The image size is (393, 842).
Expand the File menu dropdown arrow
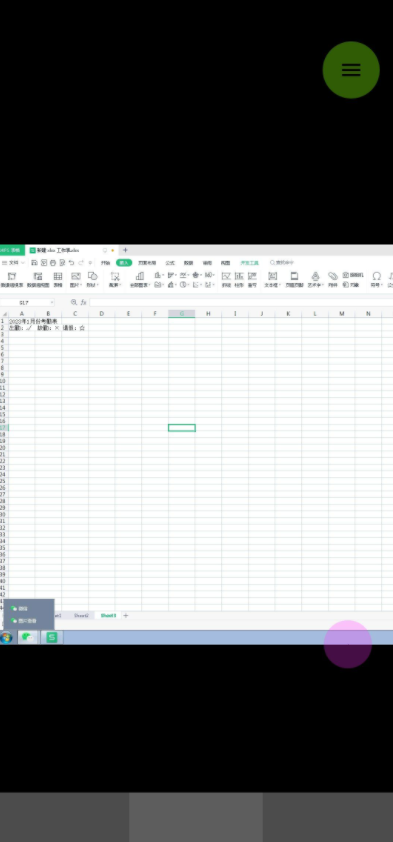(x=23, y=263)
